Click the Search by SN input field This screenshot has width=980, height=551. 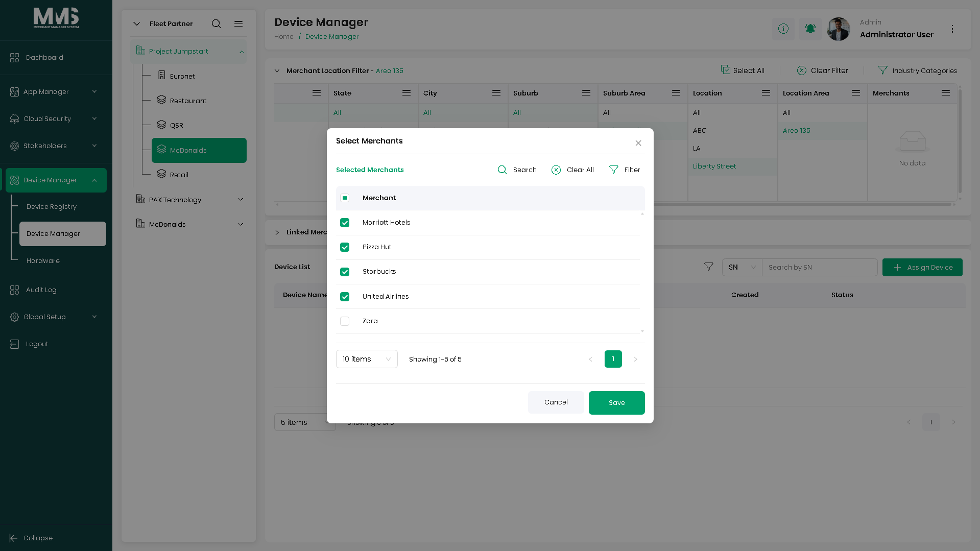[820, 268]
